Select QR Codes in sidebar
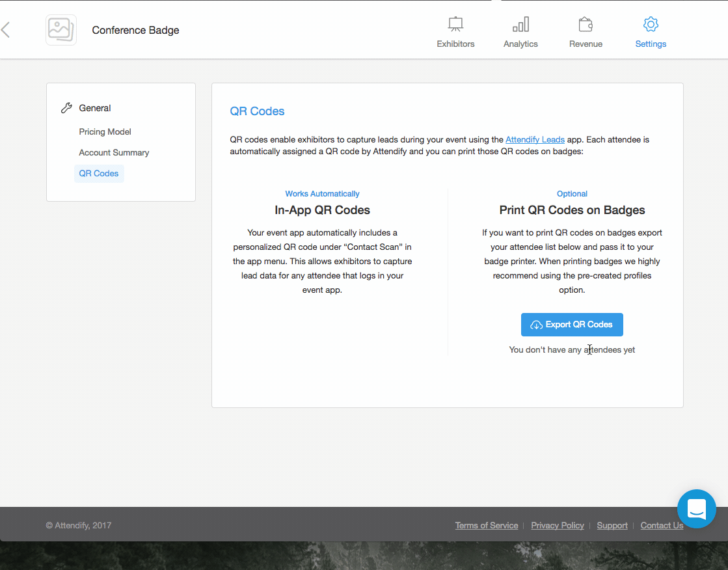 [x=99, y=173]
